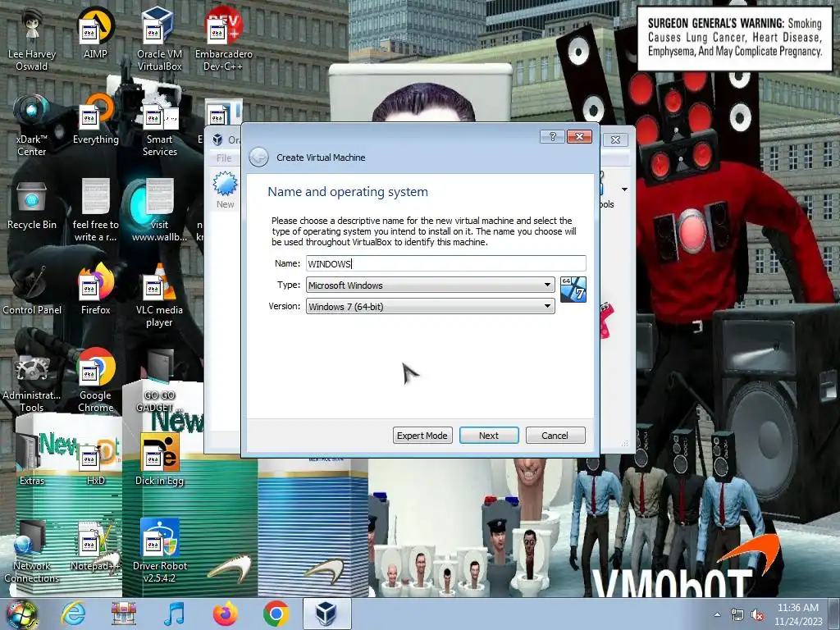The height and width of the screenshot is (630, 840).
Task: Click the Next button
Action: (489, 435)
